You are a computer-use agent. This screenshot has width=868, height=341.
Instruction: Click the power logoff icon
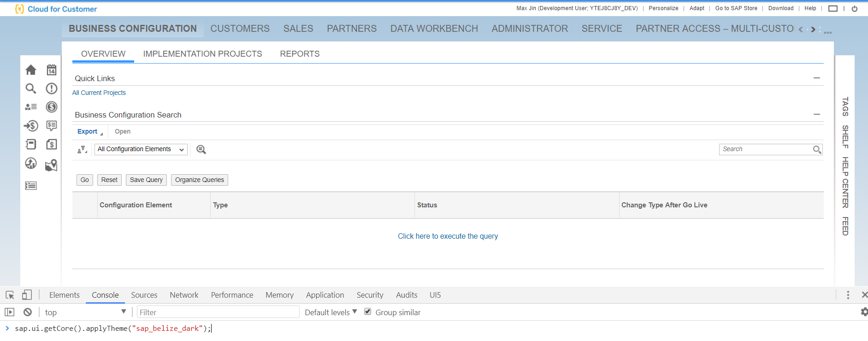click(855, 8)
